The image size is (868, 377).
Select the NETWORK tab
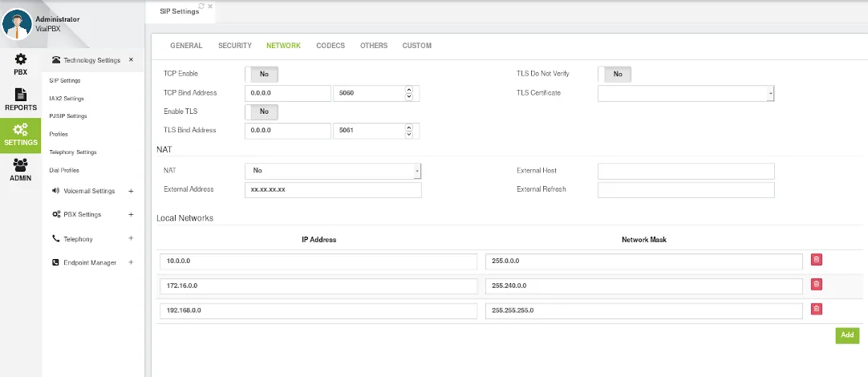[x=283, y=46]
